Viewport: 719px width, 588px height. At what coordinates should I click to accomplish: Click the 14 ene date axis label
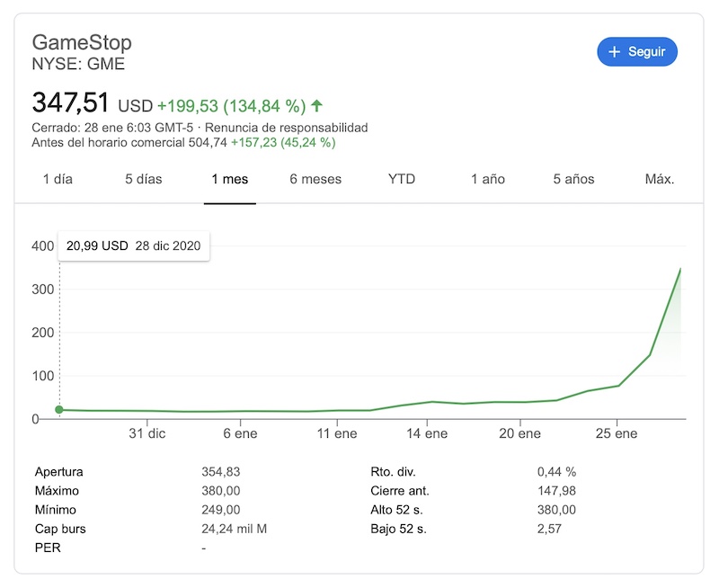pyautogui.click(x=427, y=433)
